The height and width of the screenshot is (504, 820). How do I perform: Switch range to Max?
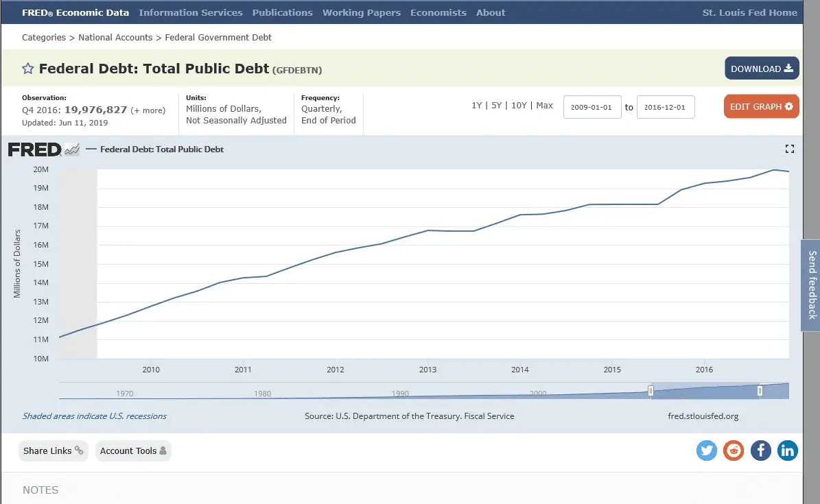point(544,106)
